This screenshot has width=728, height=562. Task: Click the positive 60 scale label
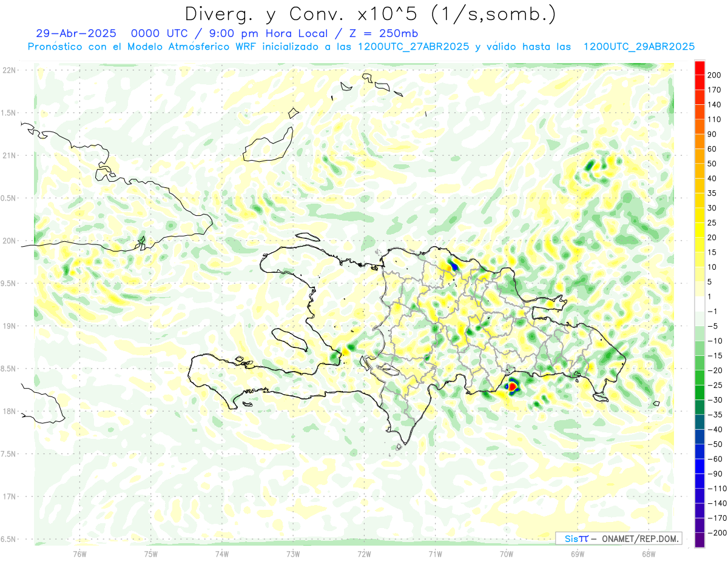[x=712, y=149]
